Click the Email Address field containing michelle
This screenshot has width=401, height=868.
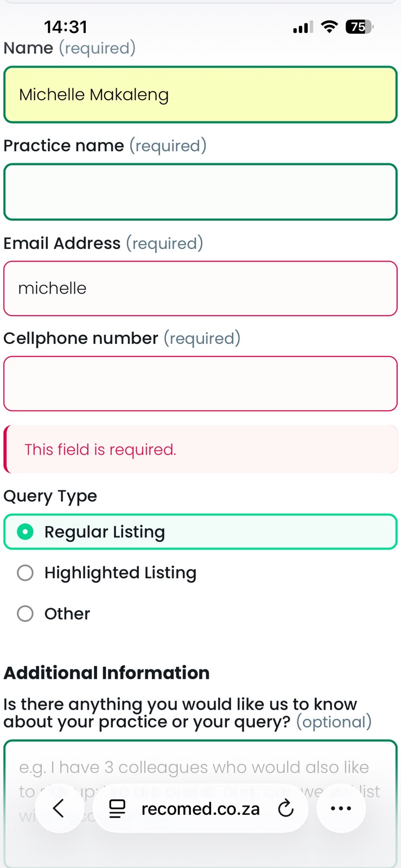(x=200, y=288)
